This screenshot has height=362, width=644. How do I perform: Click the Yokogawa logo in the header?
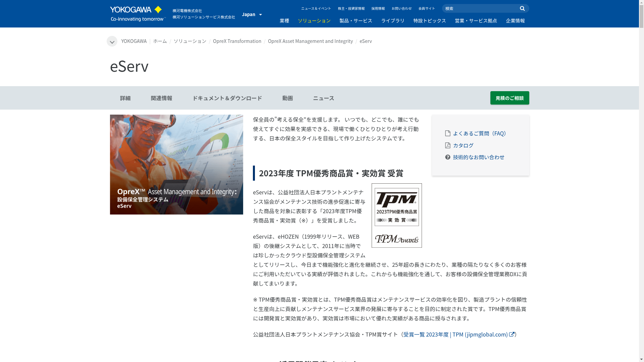[138, 14]
